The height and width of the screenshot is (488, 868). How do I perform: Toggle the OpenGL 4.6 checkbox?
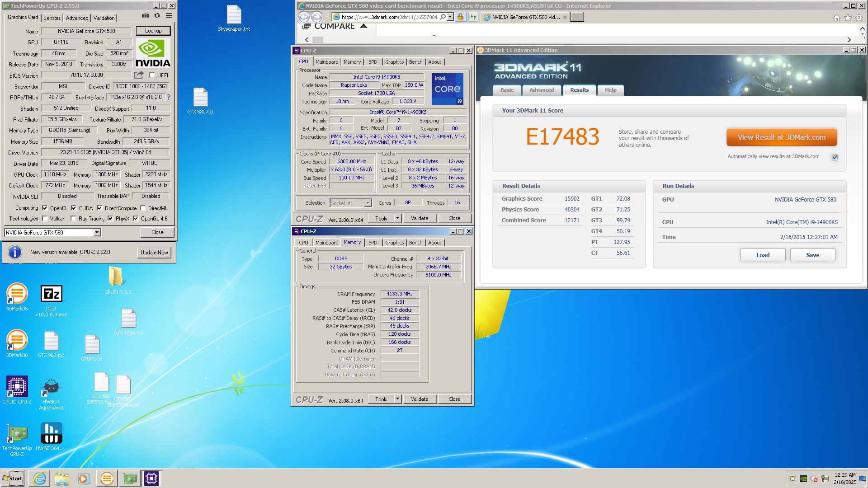tap(136, 219)
